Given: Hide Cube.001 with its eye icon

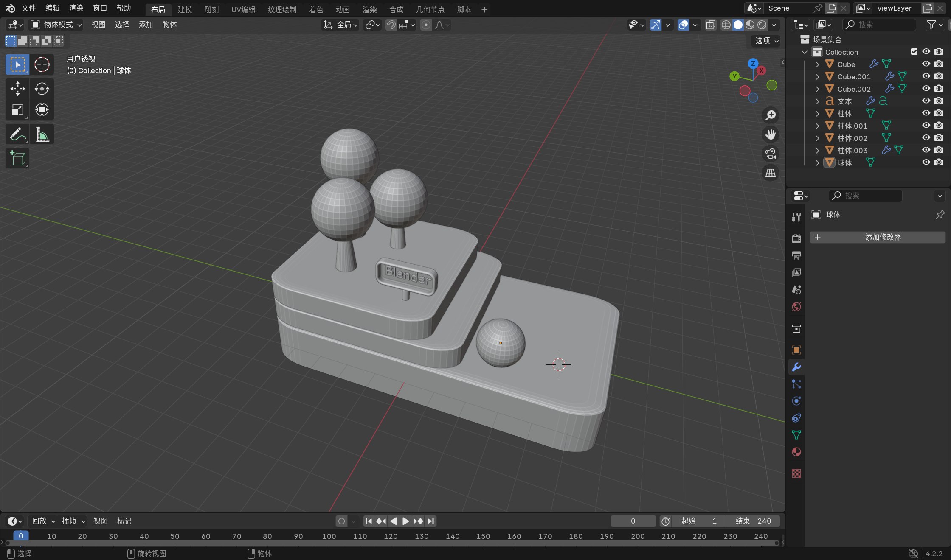Looking at the screenshot, I should click(x=926, y=76).
